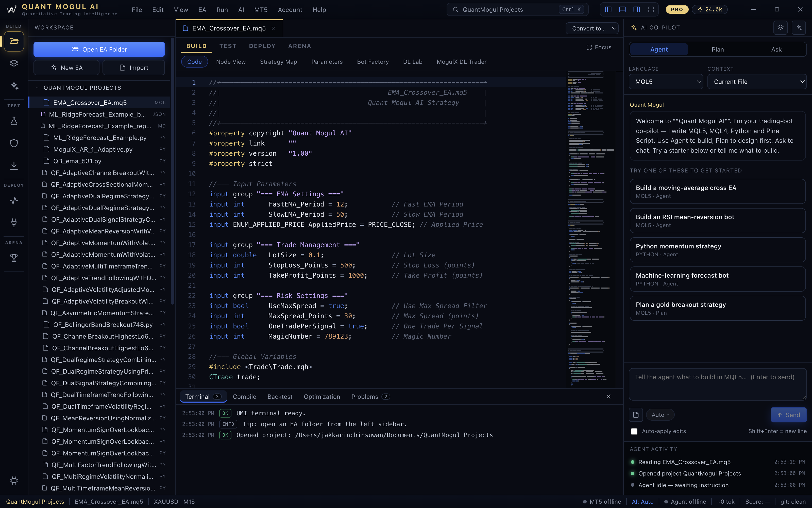This screenshot has width=812, height=508.
Task: Switch to Node View
Action: tap(231, 62)
